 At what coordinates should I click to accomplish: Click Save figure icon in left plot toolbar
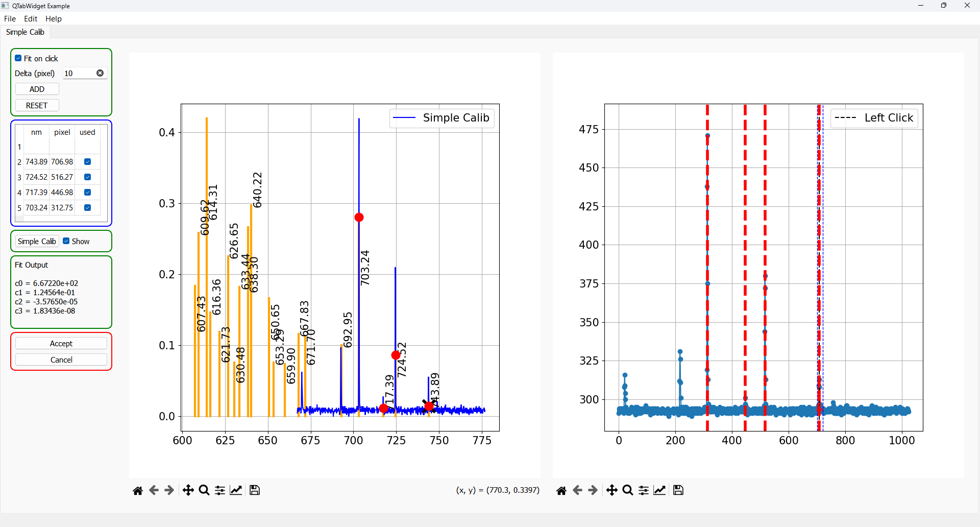pos(255,491)
